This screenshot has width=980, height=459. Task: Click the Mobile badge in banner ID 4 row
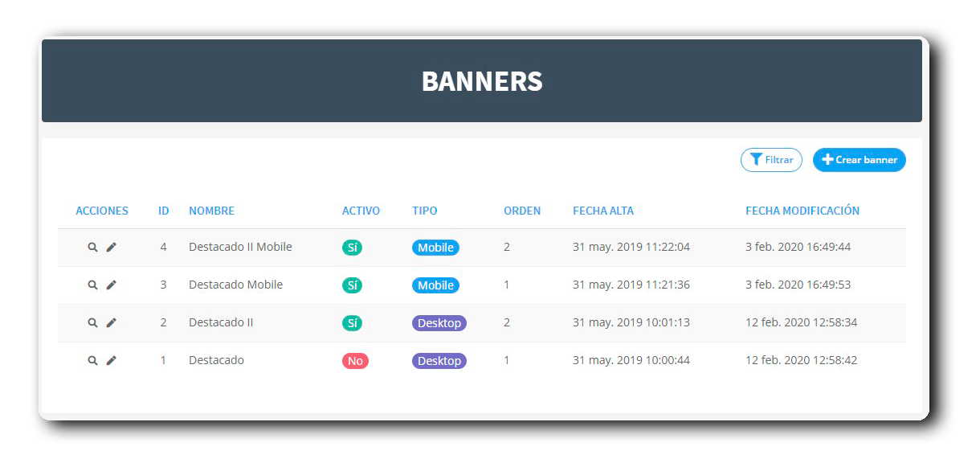click(x=435, y=248)
